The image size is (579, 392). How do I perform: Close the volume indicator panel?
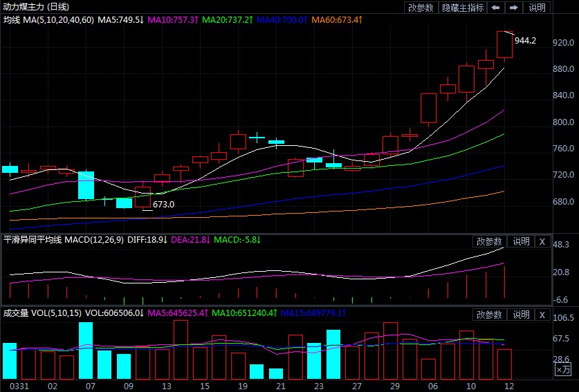[x=542, y=315]
